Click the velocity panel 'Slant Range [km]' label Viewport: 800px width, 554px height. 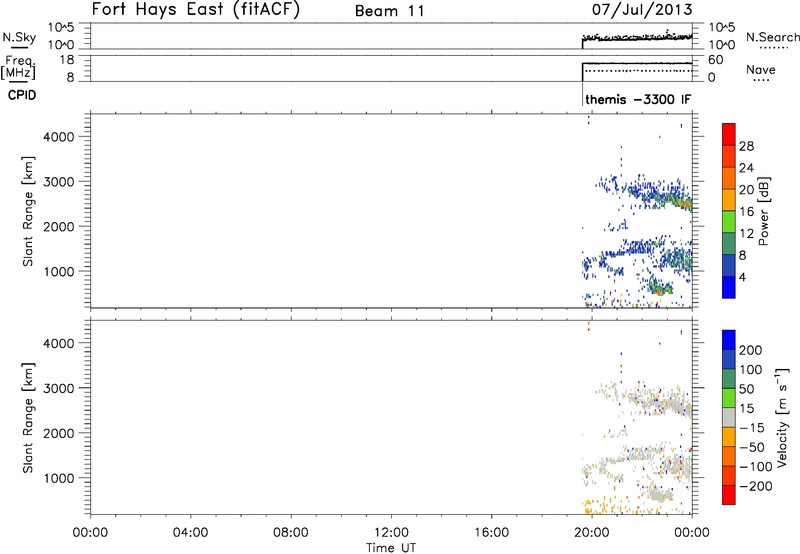tap(28, 418)
